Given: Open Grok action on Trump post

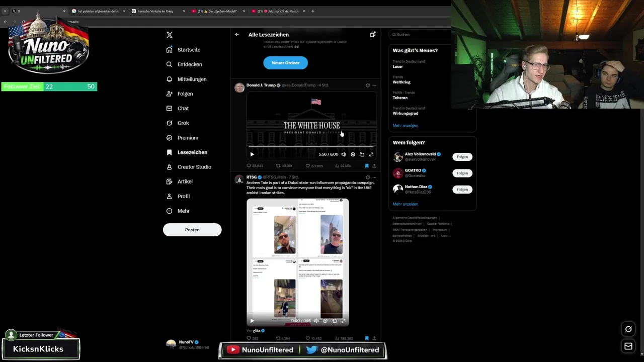Looking at the screenshot, I should [367, 85].
